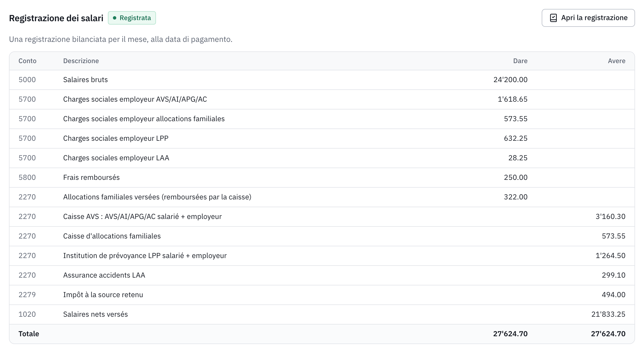Image resolution: width=644 pixels, height=353 pixels.
Task: Click account number 5000
Action: 27,80
